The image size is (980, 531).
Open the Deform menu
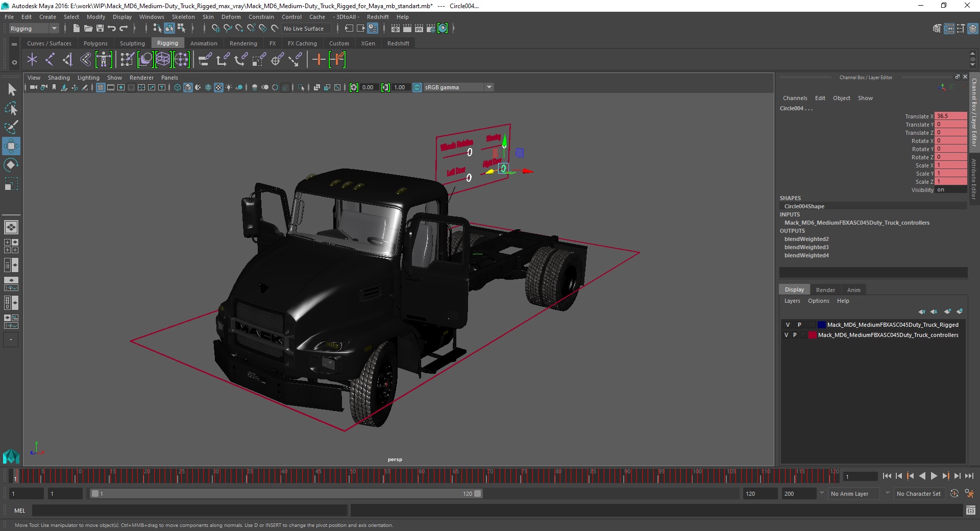(231, 17)
